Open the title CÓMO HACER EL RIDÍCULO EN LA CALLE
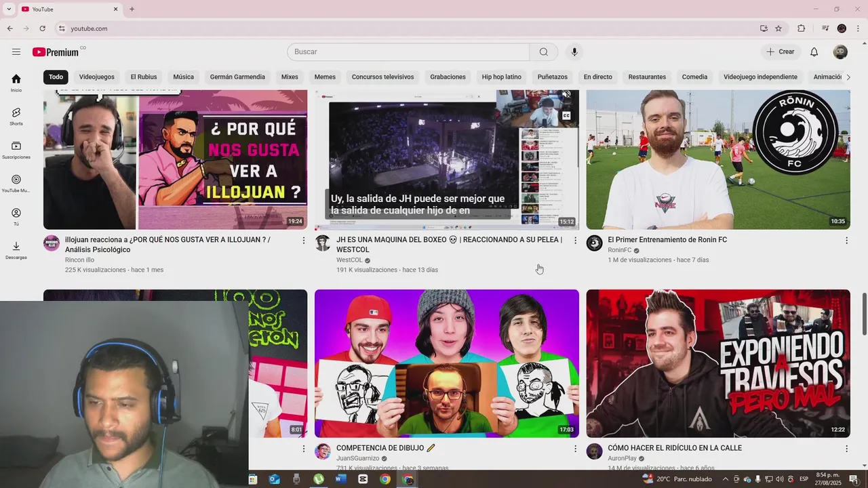 675,448
